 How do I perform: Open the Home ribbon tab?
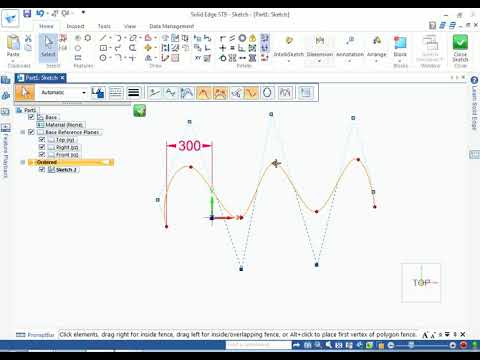46,26
